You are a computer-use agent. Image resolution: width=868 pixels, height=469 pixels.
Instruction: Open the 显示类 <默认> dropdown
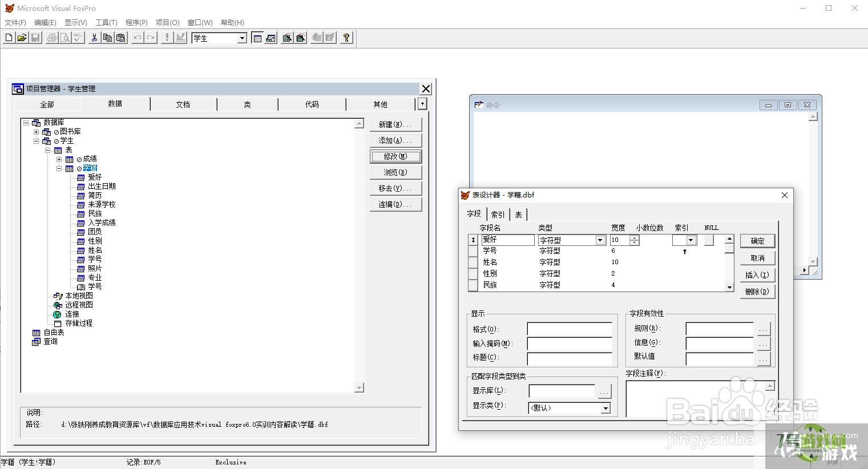point(605,408)
